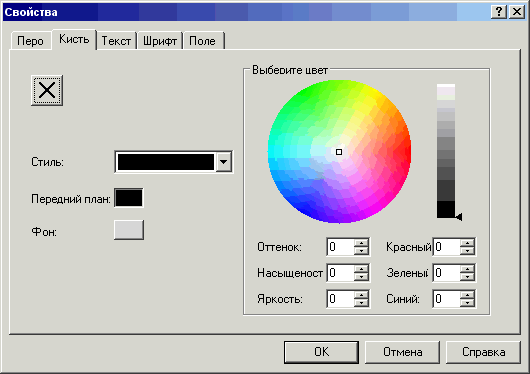Click the Свойства title bar text
The image size is (530, 374).
(x=31, y=12)
